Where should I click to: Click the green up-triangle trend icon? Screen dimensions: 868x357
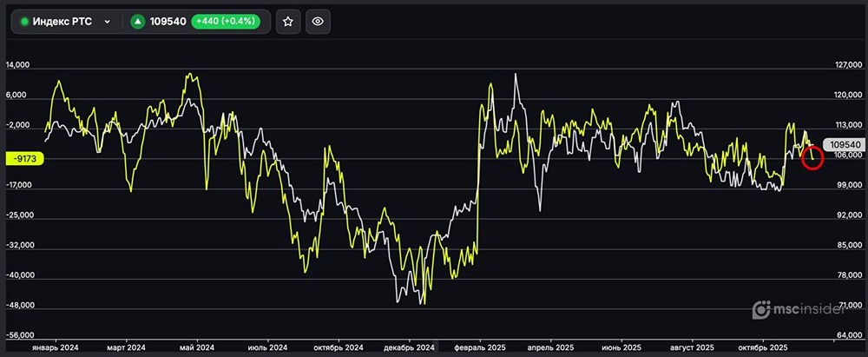137,22
